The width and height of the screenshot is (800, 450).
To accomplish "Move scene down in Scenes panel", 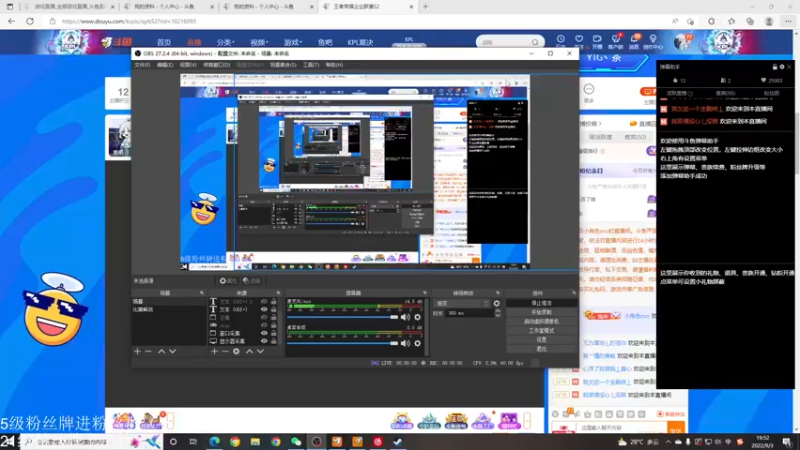I will [172, 352].
